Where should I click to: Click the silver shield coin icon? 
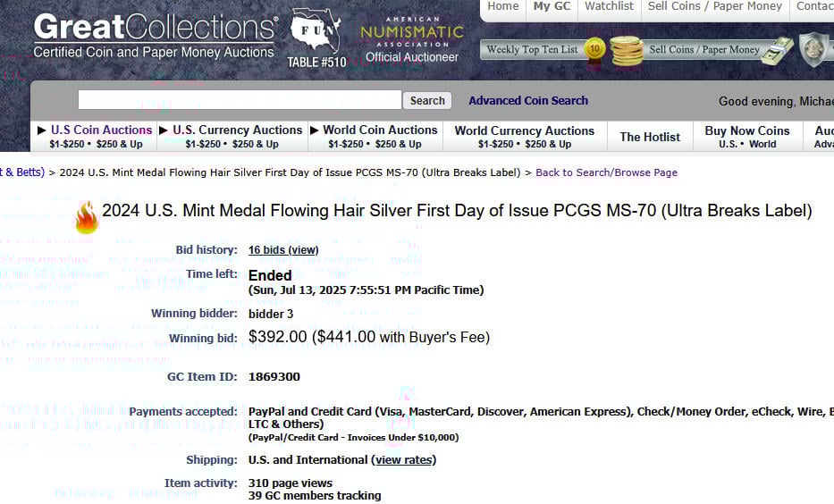tap(813, 49)
